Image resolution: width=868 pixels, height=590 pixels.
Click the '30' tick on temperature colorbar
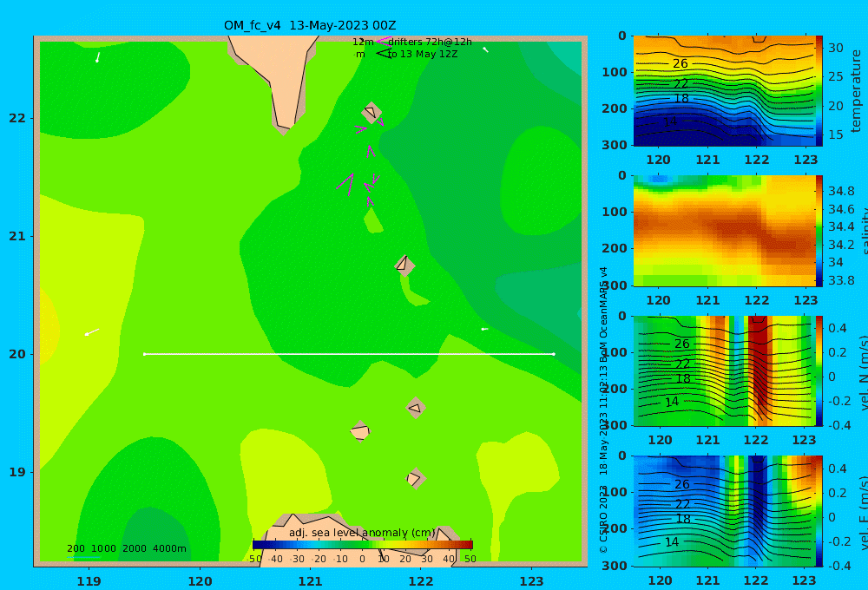835,48
